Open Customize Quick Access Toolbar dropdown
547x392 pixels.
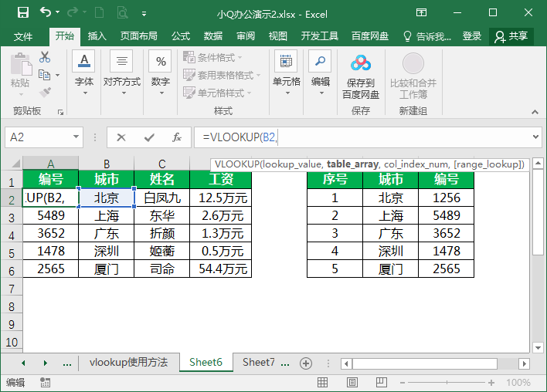144,14
